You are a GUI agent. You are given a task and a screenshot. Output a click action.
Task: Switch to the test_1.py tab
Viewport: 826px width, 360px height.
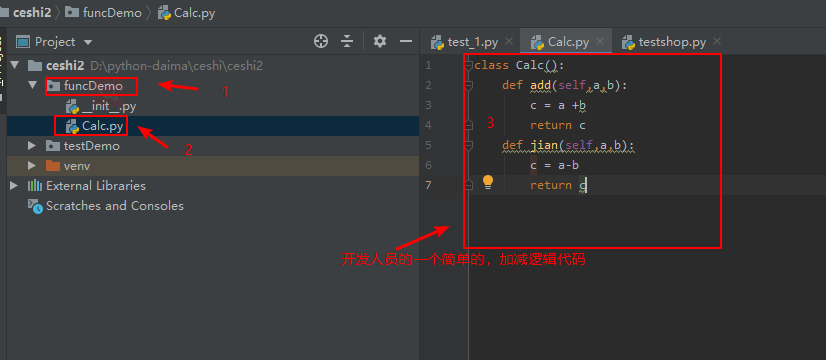(x=473, y=42)
